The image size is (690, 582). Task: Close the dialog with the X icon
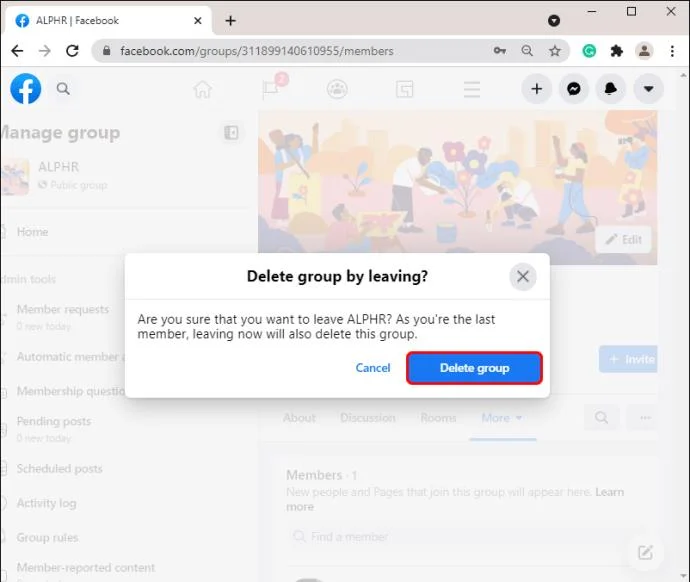pyautogui.click(x=523, y=277)
